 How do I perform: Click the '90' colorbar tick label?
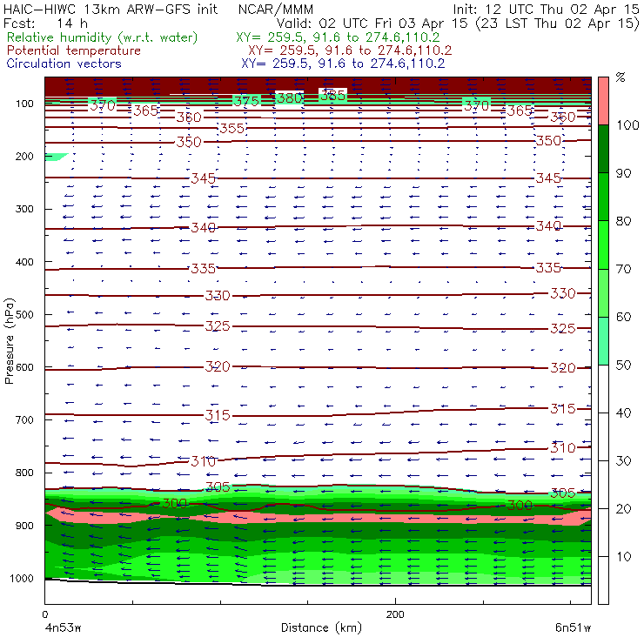coord(623,173)
